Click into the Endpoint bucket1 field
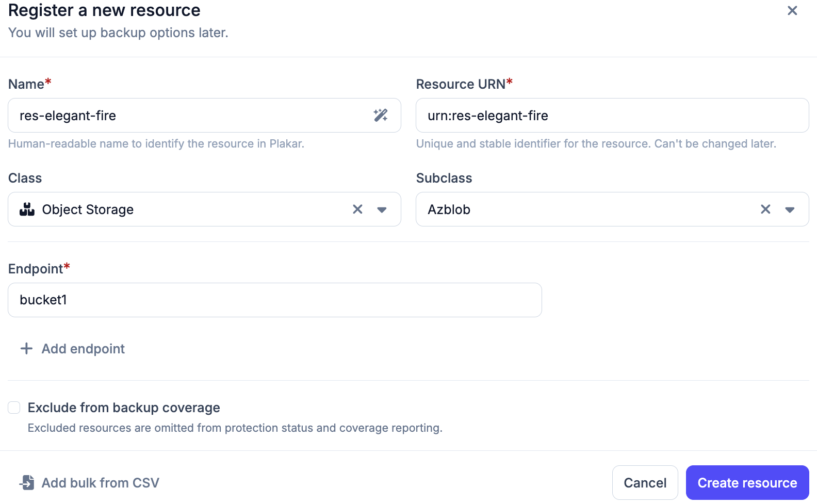 tap(275, 300)
